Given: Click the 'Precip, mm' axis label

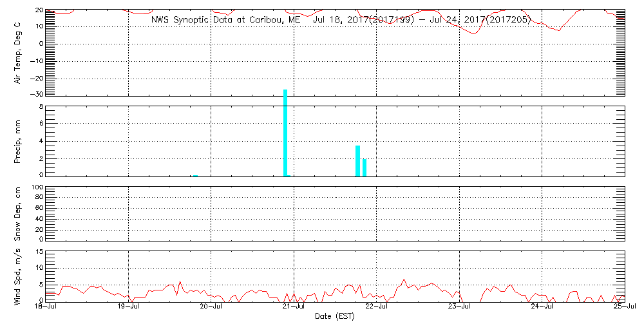Looking at the screenshot, I should pyautogui.click(x=18, y=140).
